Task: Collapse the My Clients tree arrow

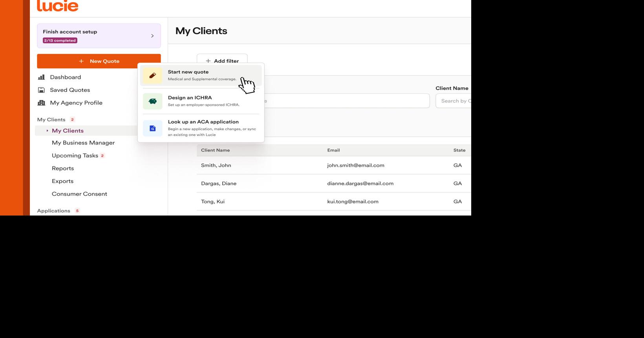Action: pyautogui.click(x=47, y=131)
